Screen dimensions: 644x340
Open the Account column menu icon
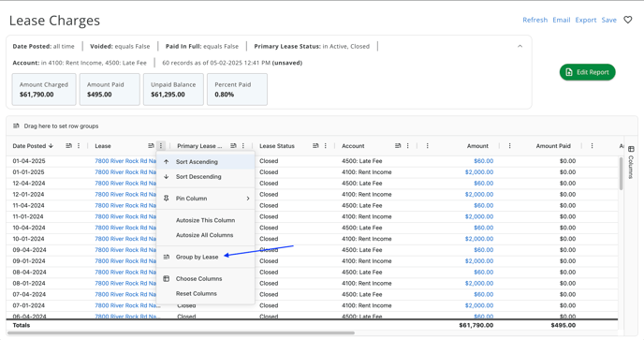[407, 145]
